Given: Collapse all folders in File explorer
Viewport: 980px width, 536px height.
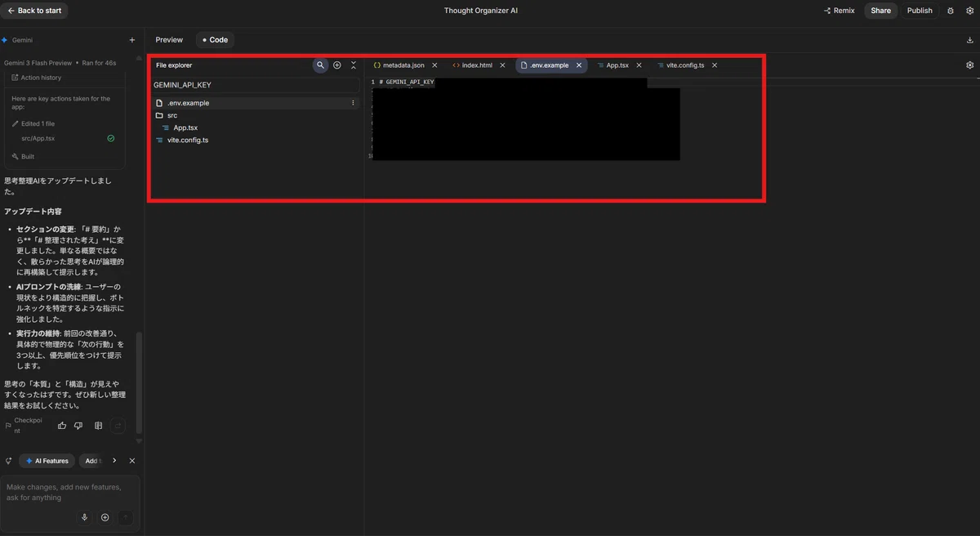Looking at the screenshot, I should 354,65.
